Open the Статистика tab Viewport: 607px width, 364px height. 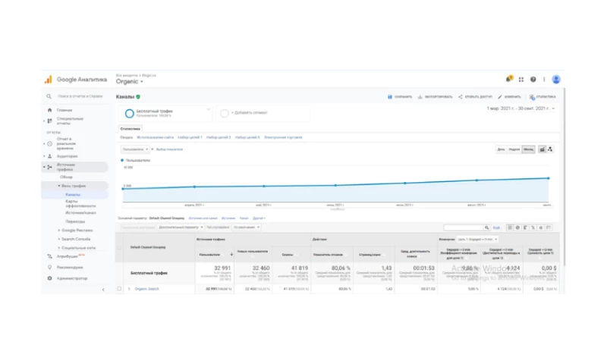pos(131,129)
